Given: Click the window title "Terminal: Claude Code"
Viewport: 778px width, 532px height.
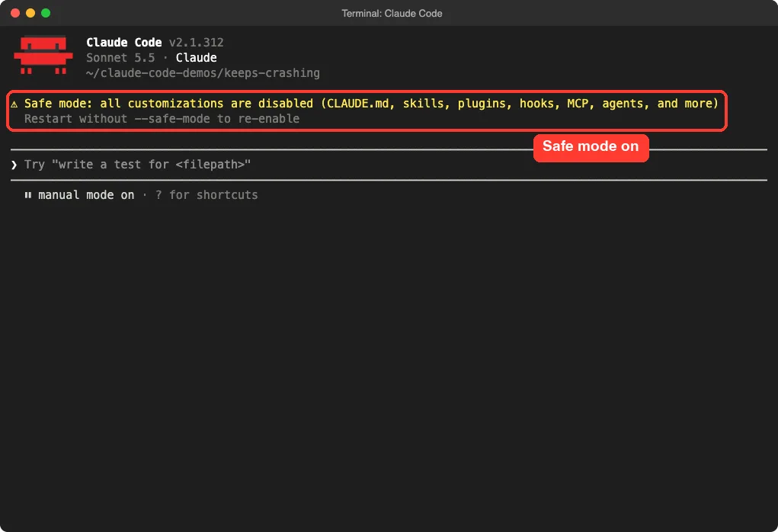Looking at the screenshot, I should click(x=392, y=14).
